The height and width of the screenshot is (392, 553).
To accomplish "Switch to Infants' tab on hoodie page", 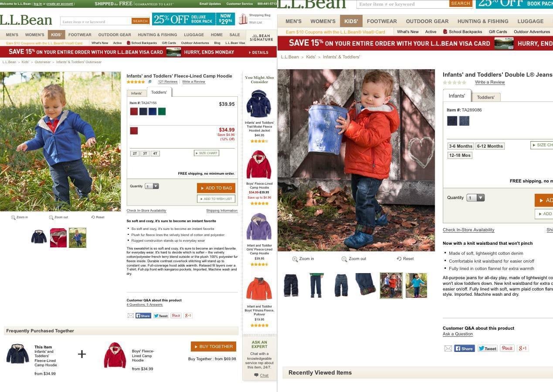I will point(136,93).
